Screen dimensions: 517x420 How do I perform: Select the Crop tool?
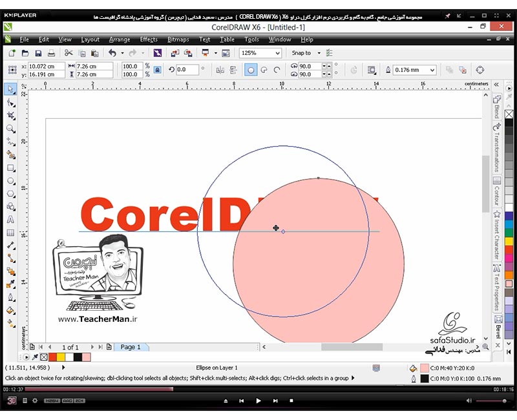[11, 116]
